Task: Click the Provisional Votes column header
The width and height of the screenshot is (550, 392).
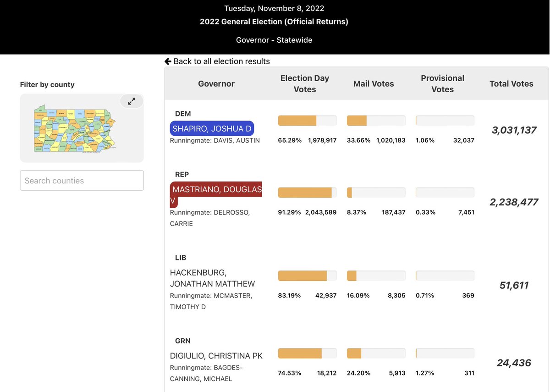Action: point(442,84)
